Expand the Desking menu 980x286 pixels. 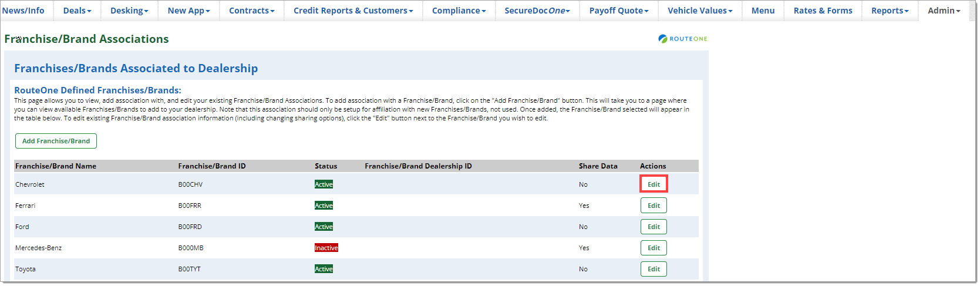129,11
